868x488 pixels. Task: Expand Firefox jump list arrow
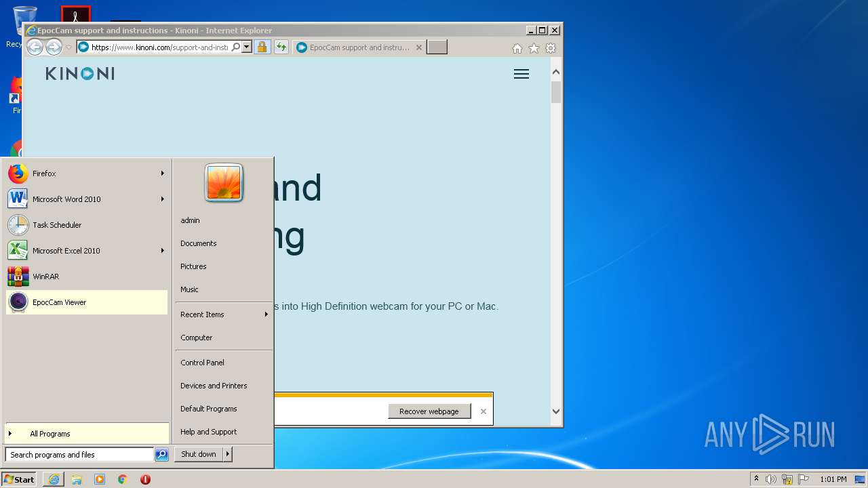pyautogui.click(x=163, y=174)
